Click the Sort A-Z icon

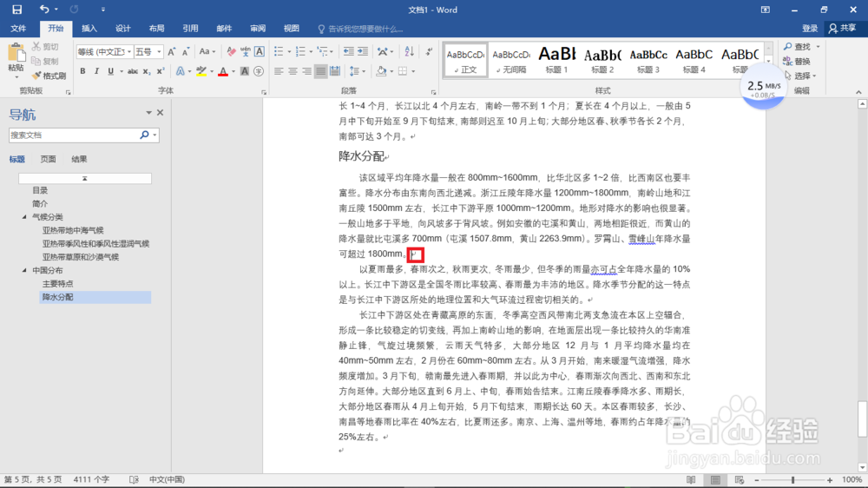coord(409,51)
